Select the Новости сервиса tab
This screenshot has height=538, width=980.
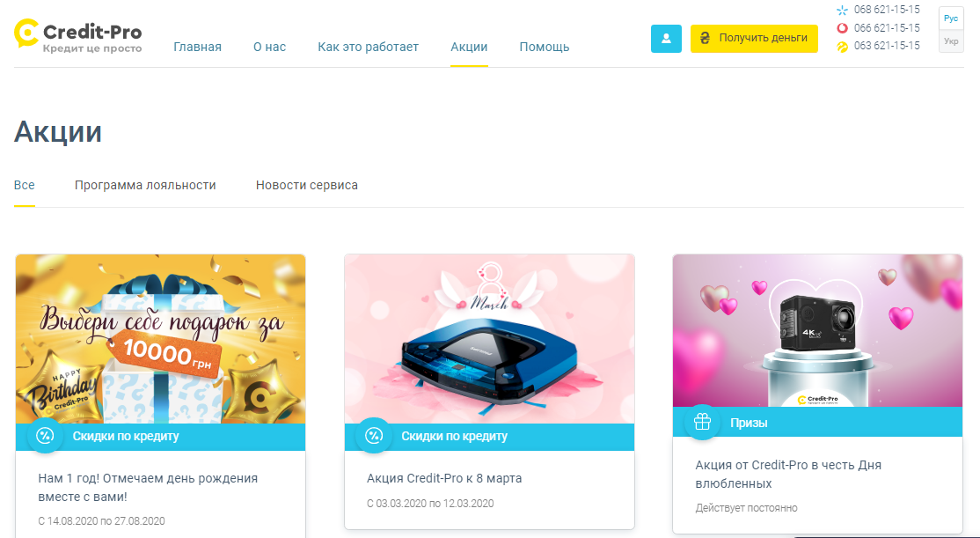pos(307,185)
